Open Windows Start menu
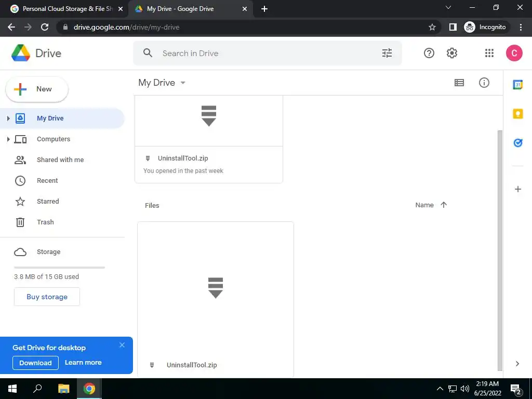Image resolution: width=532 pixels, height=399 pixels. tap(12, 389)
